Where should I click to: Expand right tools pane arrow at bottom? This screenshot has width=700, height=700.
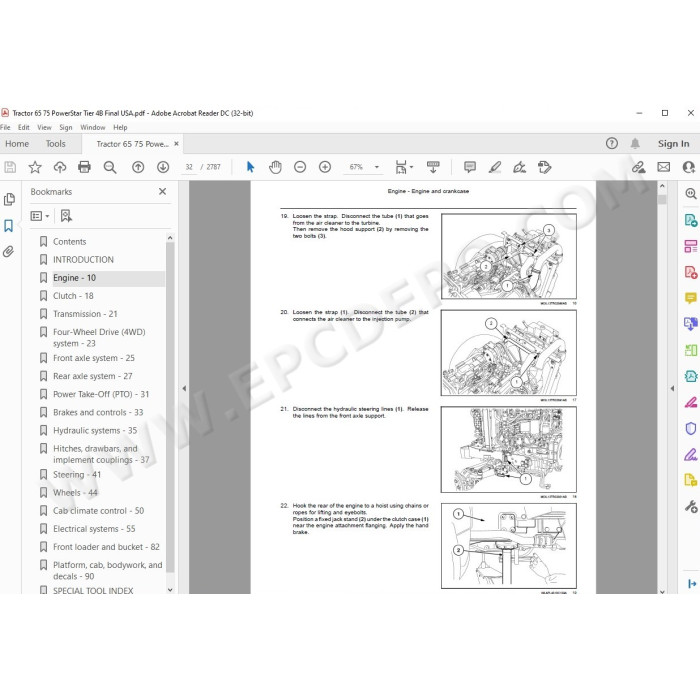tap(692, 584)
